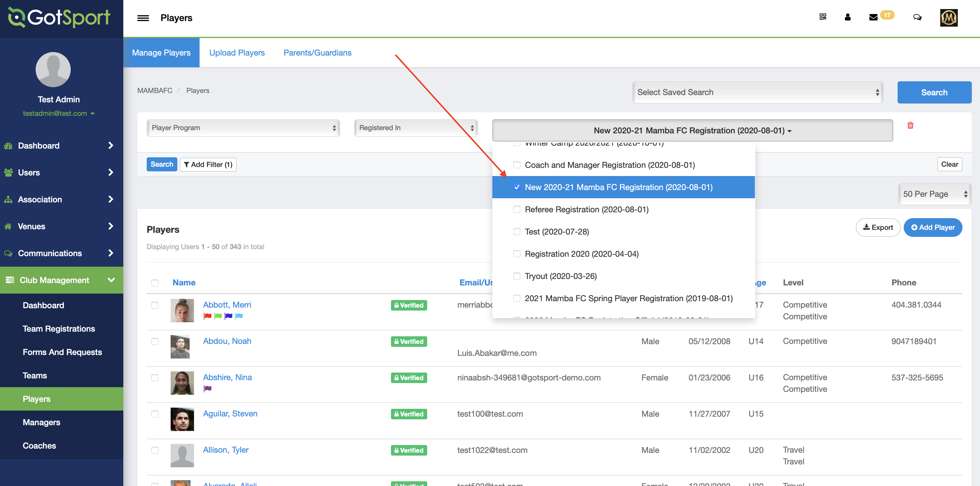Expand the Communications sidebar section
This screenshot has height=486, width=980.
[62, 253]
